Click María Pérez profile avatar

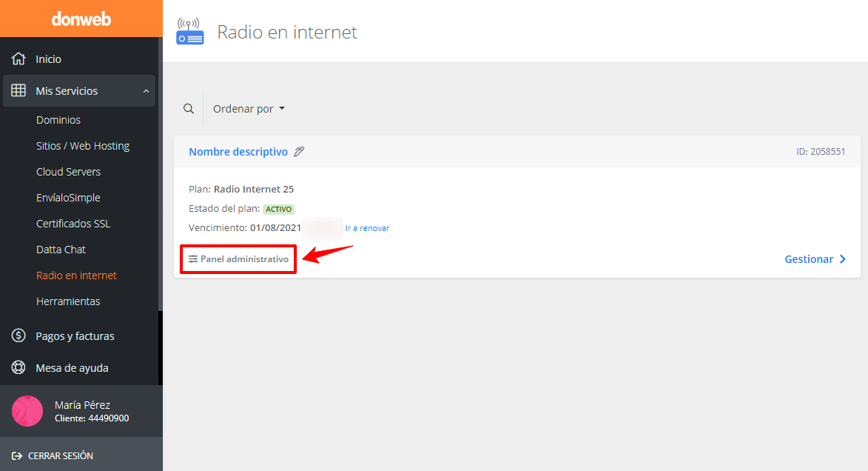pos(27,411)
